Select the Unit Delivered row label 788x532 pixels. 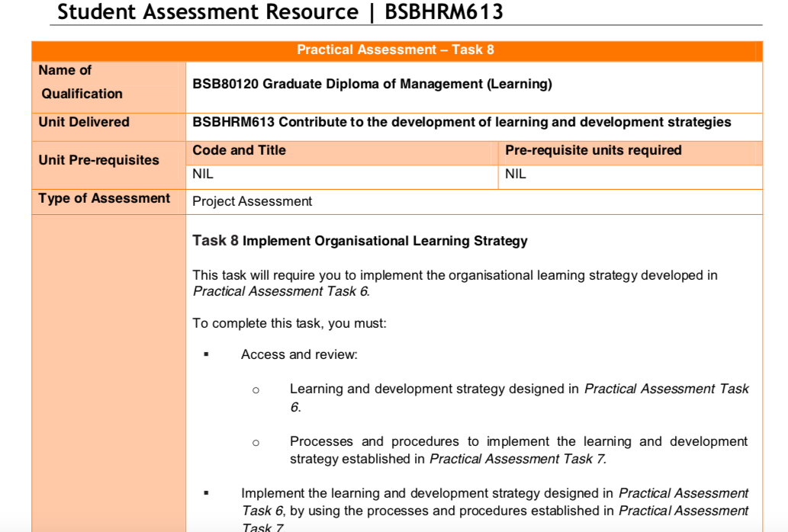pos(84,122)
